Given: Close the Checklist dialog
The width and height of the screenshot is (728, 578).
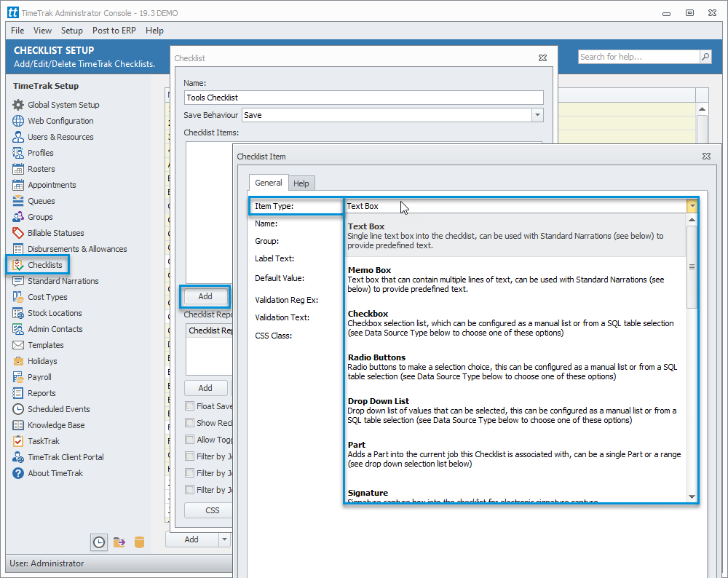Looking at the screenshot, I should tap(542, 58).
